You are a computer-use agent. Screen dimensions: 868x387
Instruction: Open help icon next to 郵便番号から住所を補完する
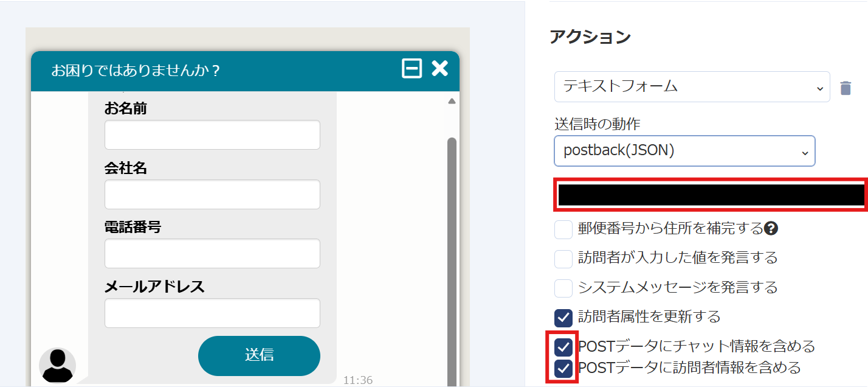pos(772,229)
